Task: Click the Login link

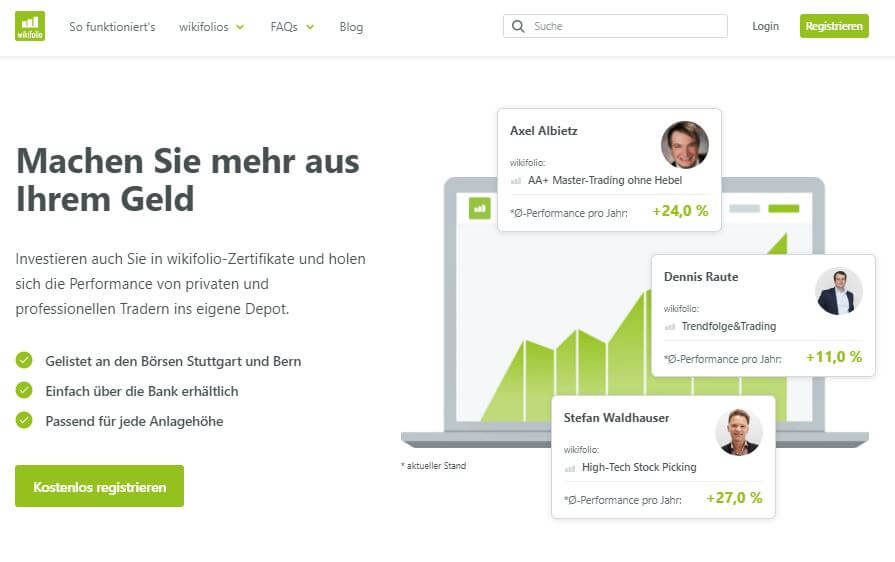Action: [x=765, y=26]
